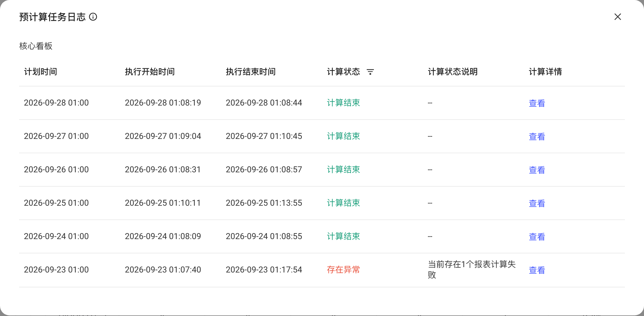Image resolution: width=644 pixels, height=316 pixels.
Task: Select start time 2026-09-27 01:09:04
Action: 163,136
